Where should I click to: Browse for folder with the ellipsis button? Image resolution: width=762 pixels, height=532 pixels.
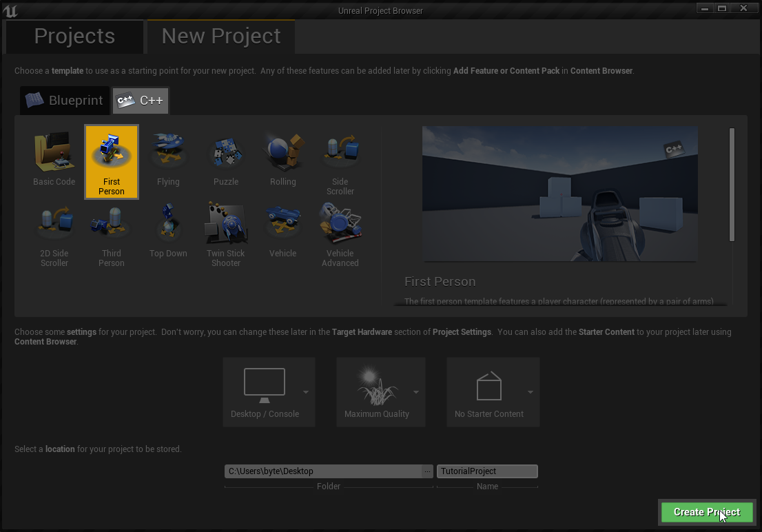coord(427,471)
